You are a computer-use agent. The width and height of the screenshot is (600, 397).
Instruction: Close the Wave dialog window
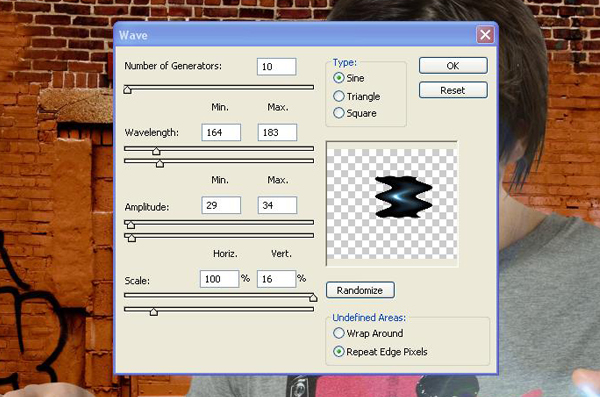[485, 35]
